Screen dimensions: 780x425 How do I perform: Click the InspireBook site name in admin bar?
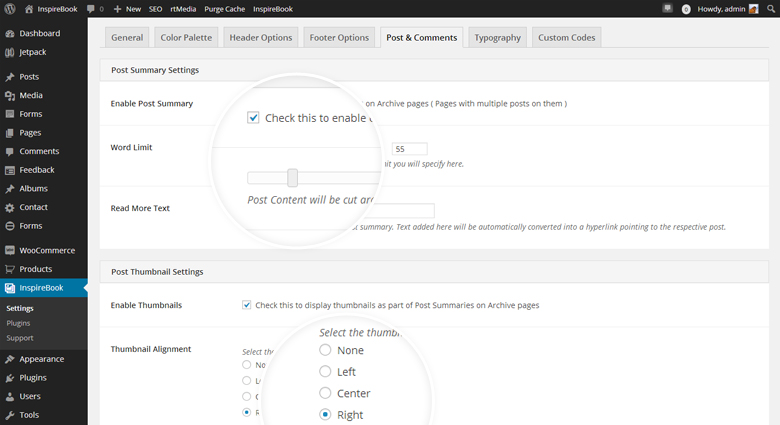[57, 9]
